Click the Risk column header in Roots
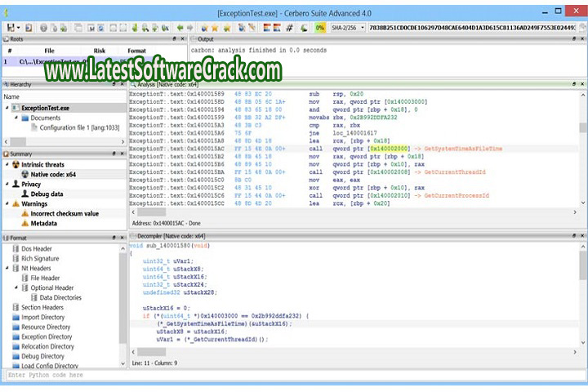The image size is (588, 392). click(99, 50)
